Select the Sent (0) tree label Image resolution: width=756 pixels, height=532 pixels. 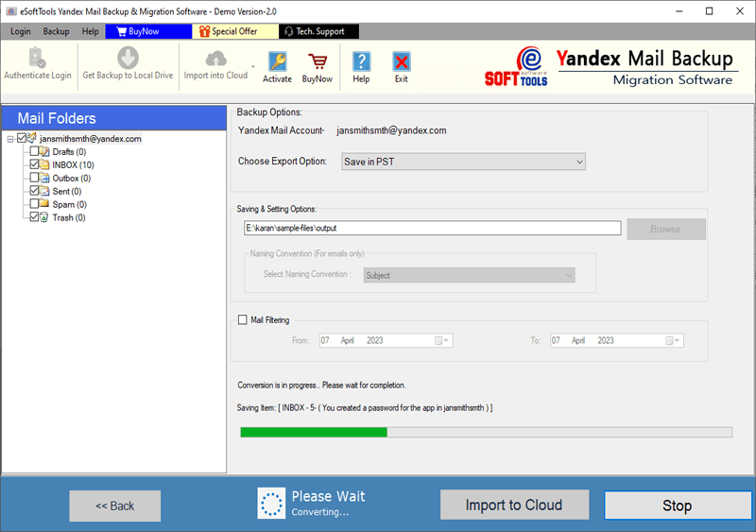67,192
